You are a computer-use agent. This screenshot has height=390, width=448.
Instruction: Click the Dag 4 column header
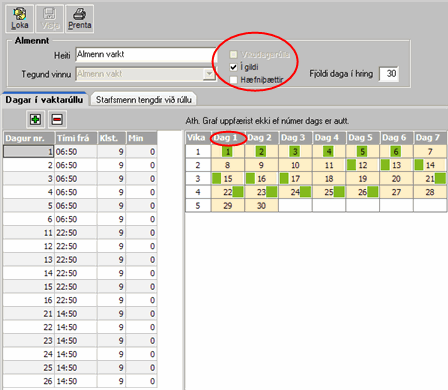pyautogui.click(x=329, y=138)
